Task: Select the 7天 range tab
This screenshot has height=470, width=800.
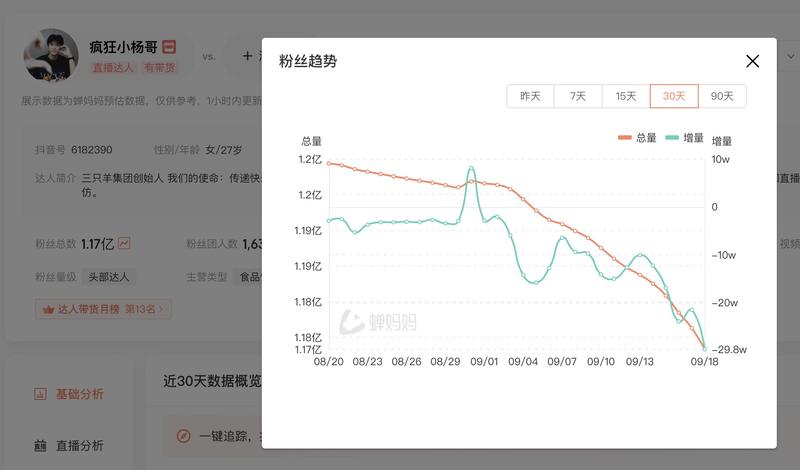Action: pyautogui.click(x=578, y=96)
